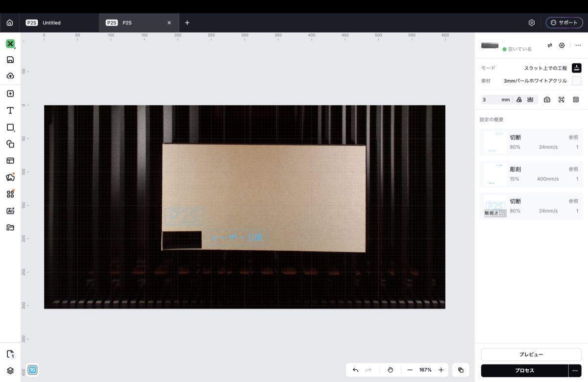Screen dimensions: 588x382
Task: Click the slat mode black icon
Action: point(577,68)
